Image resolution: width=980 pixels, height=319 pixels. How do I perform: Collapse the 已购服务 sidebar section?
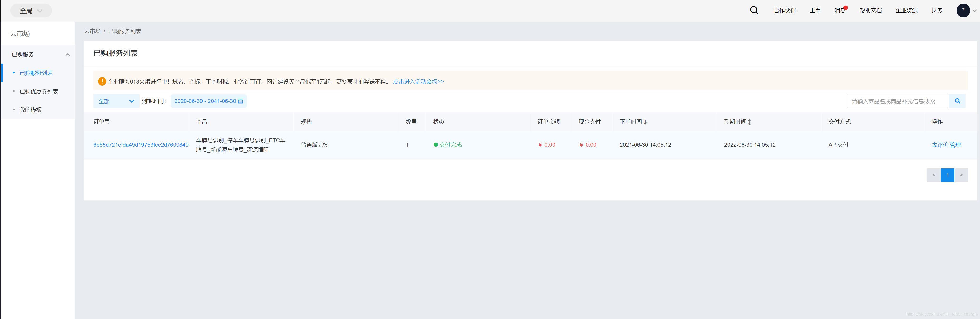click(67, 54)
